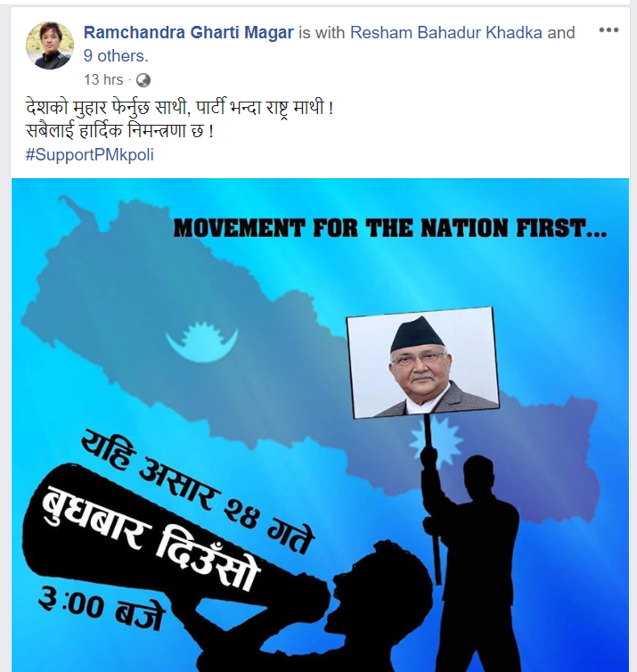Click the 'MOVEMENT FOR THE NATION FIRST' headline
Screen dimensions: 637x672
point(390,228)
